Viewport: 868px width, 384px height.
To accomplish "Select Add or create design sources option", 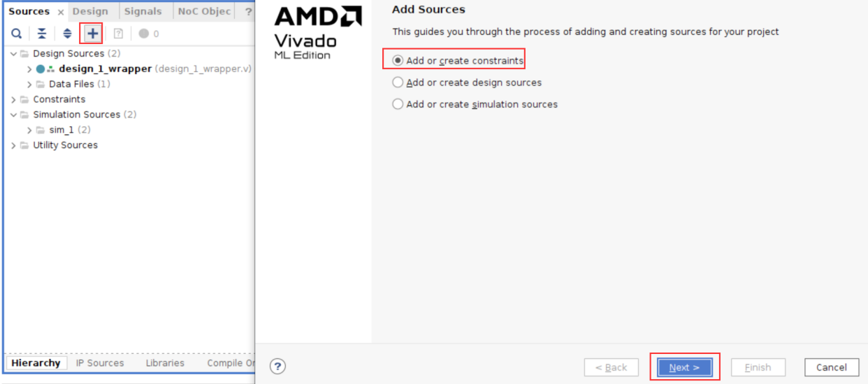I will pos(467,82).
